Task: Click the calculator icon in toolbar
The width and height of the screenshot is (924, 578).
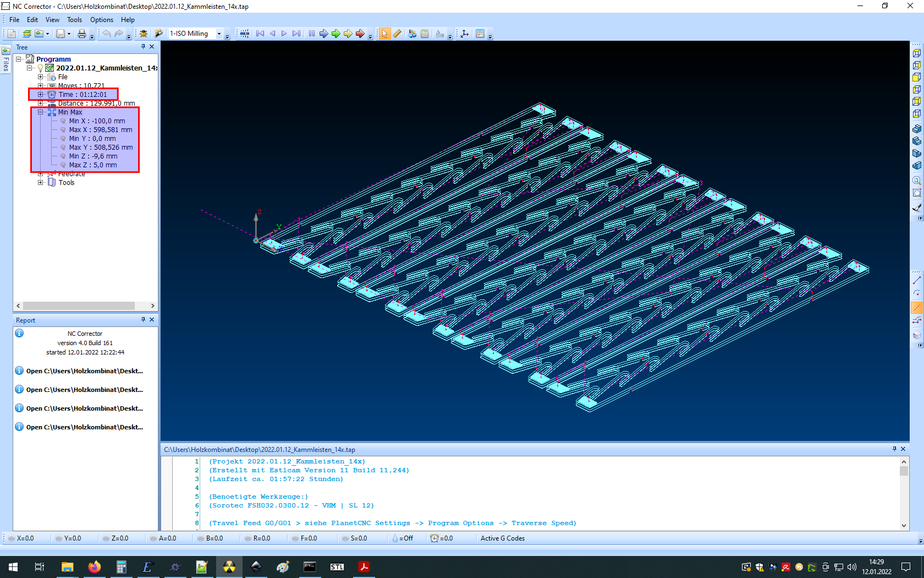Action: point(425,34)
